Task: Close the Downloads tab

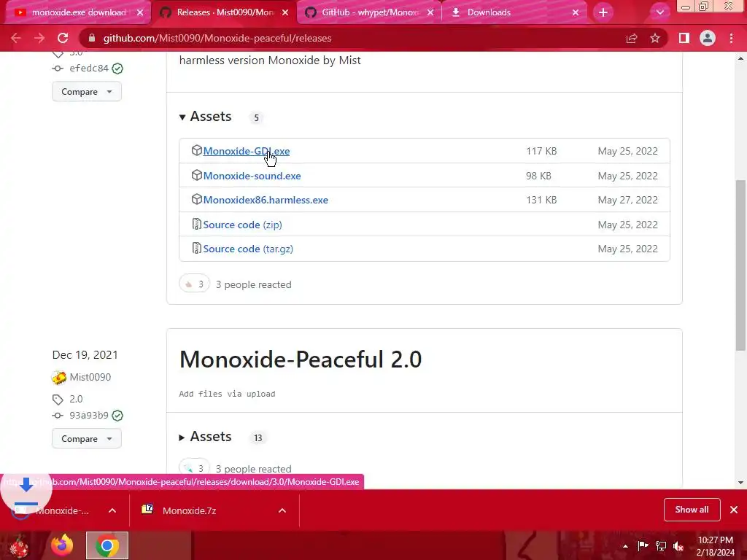Action: [576, 12]
